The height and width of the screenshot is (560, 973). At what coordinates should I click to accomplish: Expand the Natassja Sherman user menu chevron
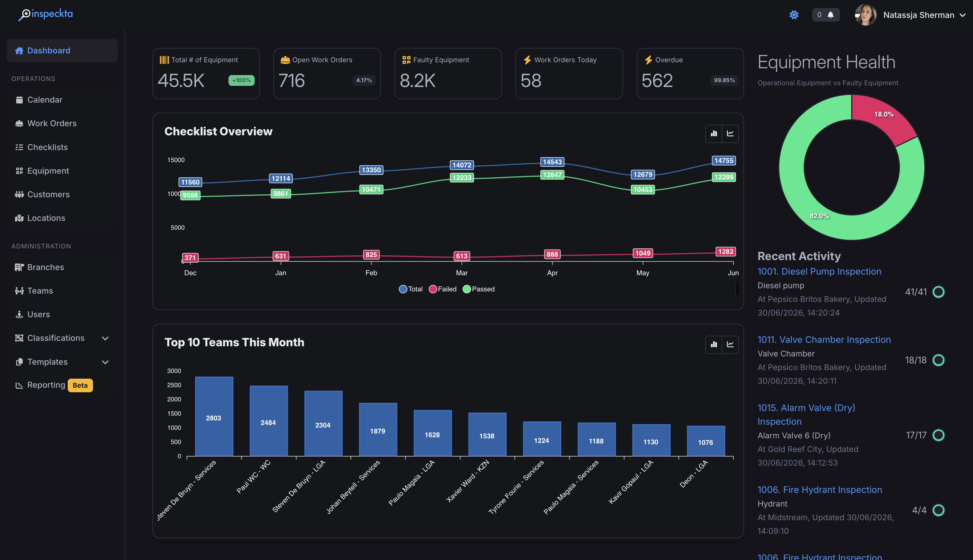pyautogui.click(x=962, y=15)
